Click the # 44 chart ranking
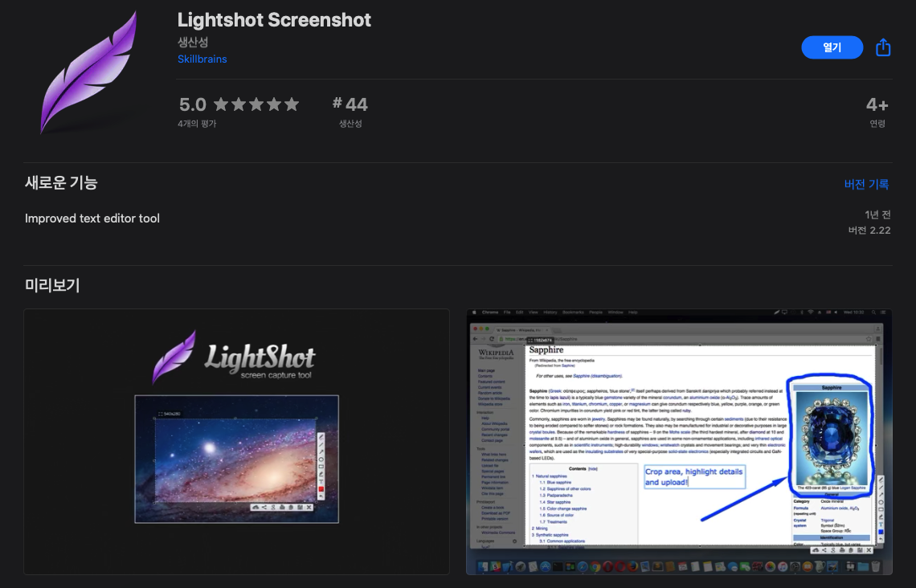 click(350, 104)
